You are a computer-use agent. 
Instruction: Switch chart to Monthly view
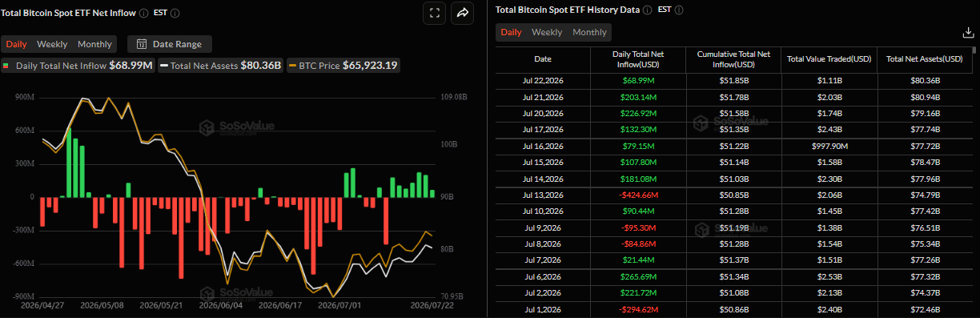94,44
